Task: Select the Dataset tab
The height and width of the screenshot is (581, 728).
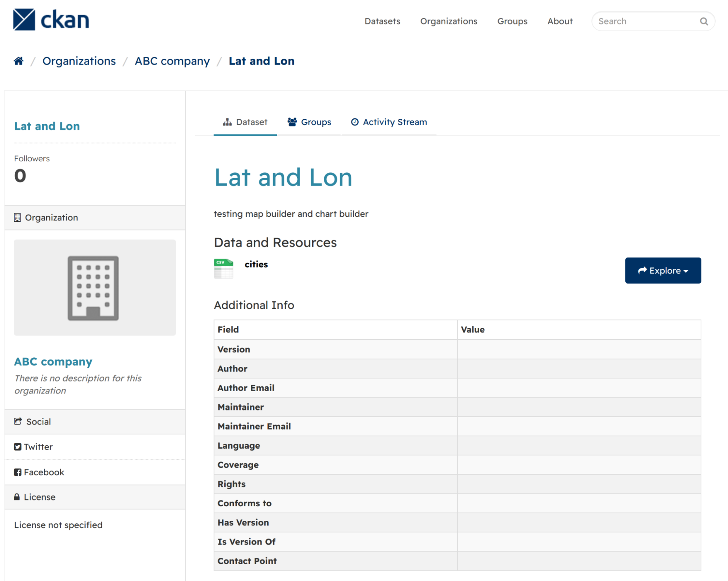Action: tap(245, 122)
